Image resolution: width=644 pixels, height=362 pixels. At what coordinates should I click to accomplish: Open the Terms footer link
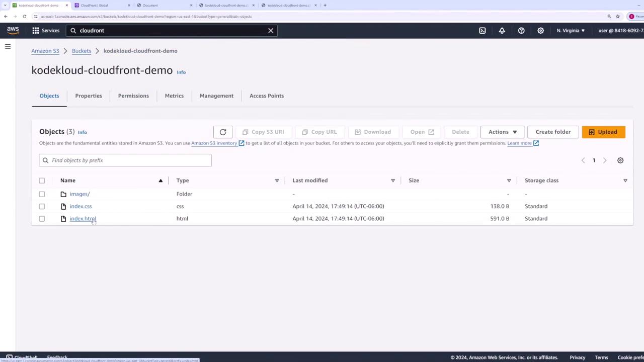pyautogui.click(x=601, y=357)
